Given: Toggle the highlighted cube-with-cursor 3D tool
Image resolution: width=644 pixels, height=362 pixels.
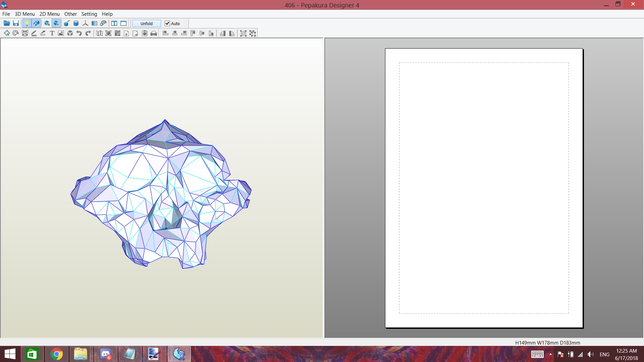Looking at the screenshot, I should tap(56, 23).
